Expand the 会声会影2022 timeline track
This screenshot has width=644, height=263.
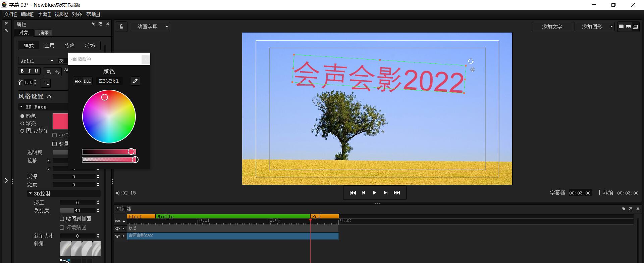coord(123,236)
